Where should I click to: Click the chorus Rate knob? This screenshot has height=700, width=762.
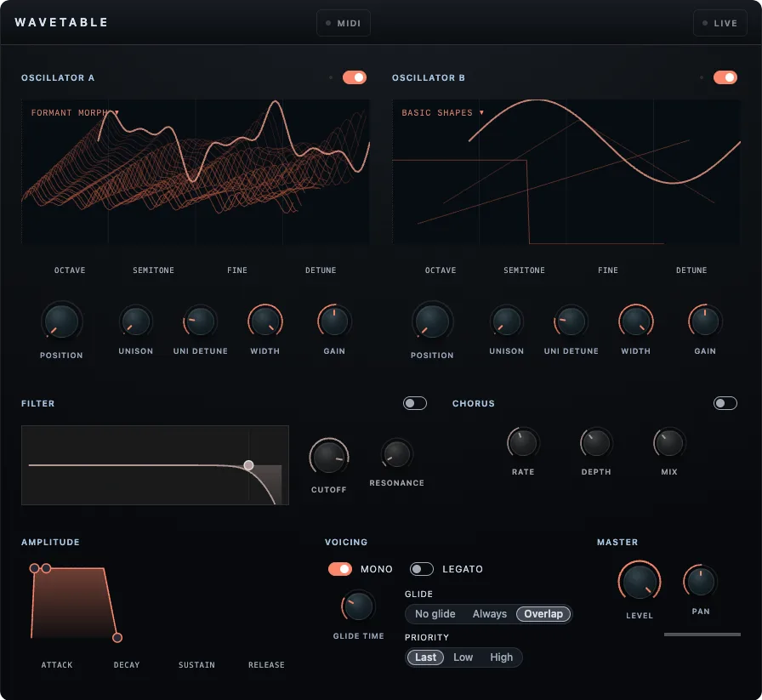pos(523,443)
